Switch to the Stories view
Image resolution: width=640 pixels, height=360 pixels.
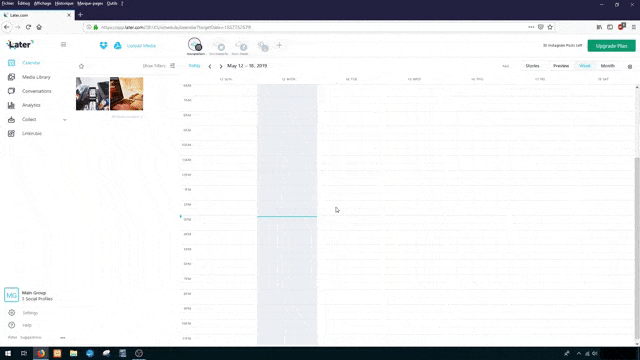coord(532,66)
